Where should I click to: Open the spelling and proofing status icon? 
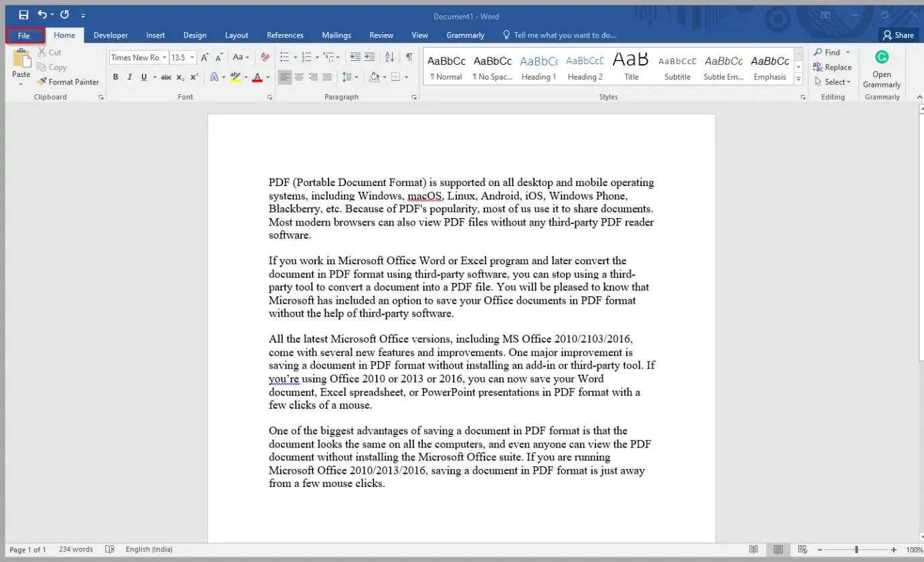pyautogui.click(x=110, y=549)
